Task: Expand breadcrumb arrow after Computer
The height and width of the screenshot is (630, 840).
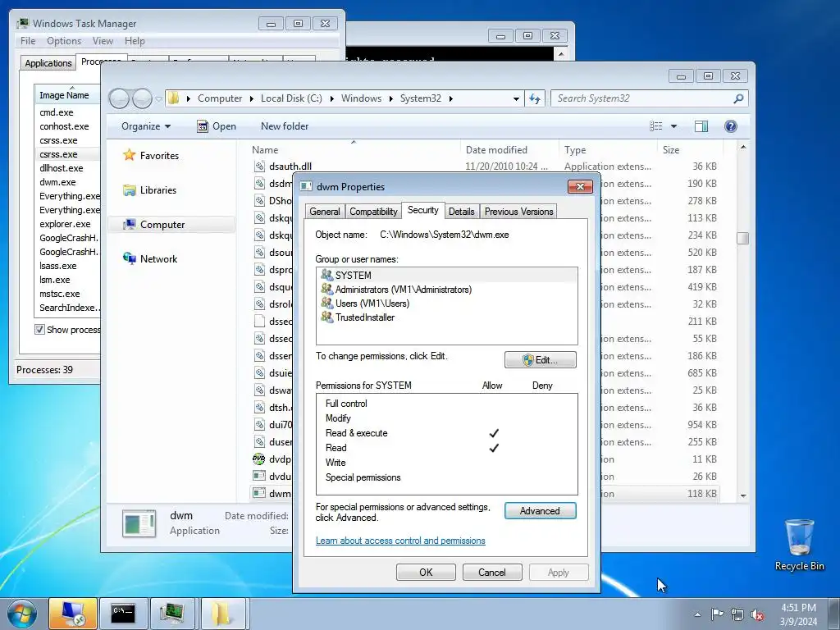Action: [x=252, y=99]
